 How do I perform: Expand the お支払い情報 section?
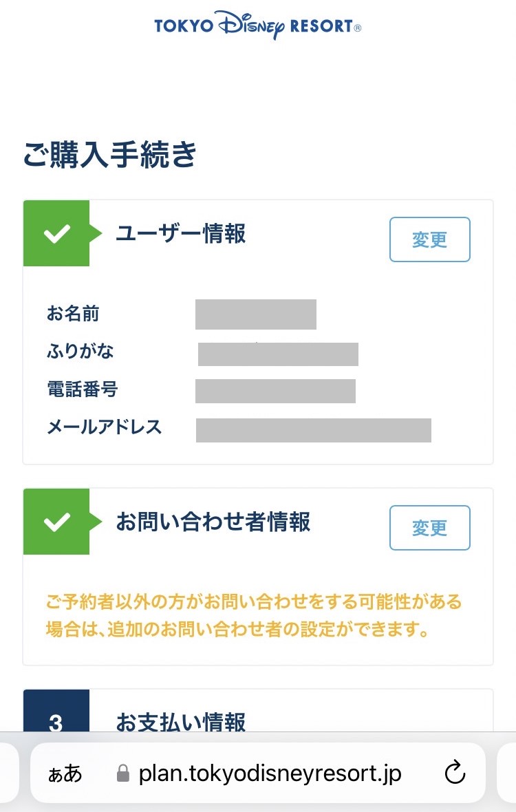(x=180, y=723)
